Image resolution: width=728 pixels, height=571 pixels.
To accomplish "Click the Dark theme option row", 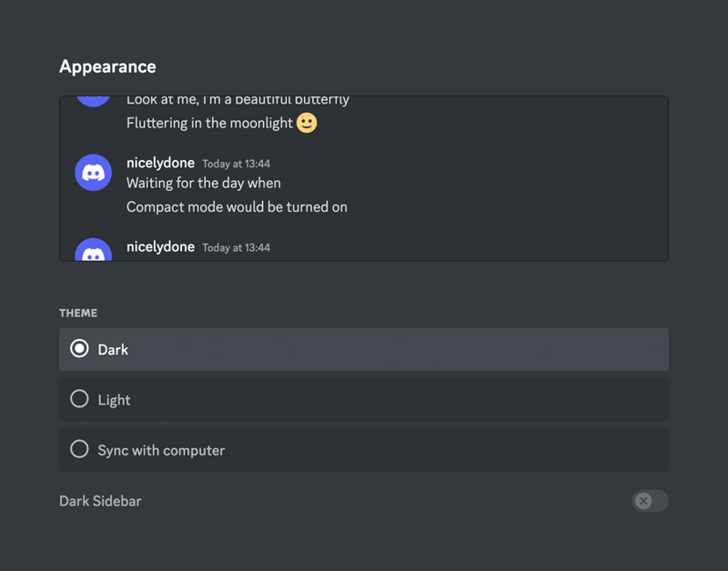I will click(x=364, y=348).
